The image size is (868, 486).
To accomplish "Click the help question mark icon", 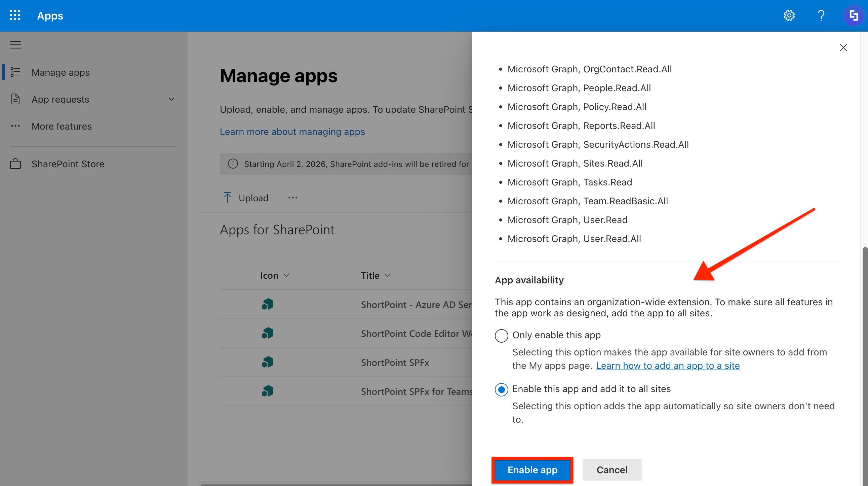I will coord(821,15).
